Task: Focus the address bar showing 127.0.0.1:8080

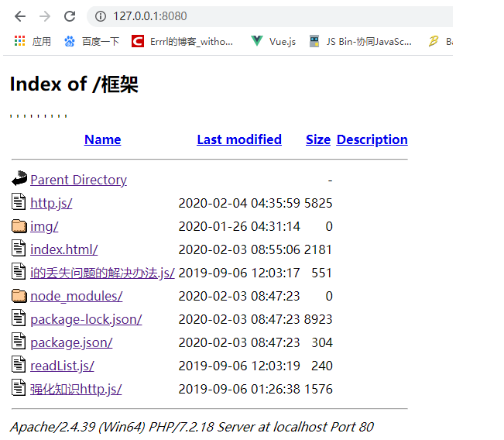Action: click(x=270, y=16)
